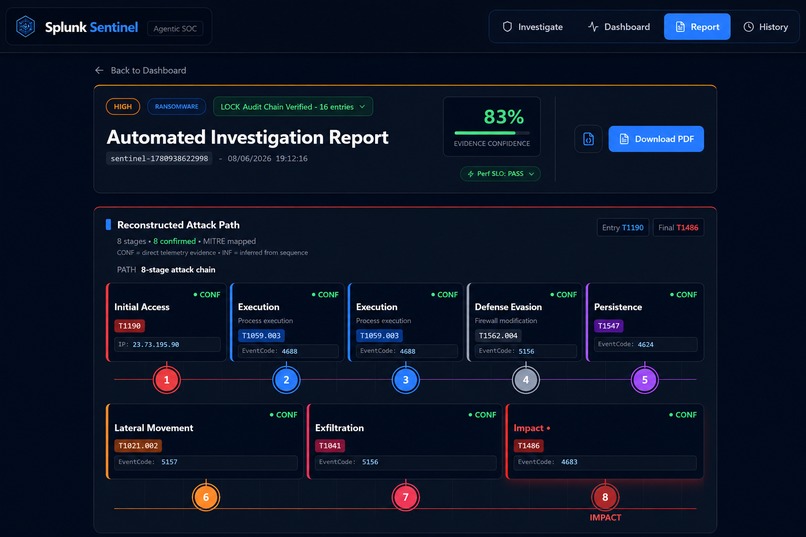The width and height of the screenshot is (806, 537).
Task: Select timeline stage marker 5
Action: click(x=645, y=380)
